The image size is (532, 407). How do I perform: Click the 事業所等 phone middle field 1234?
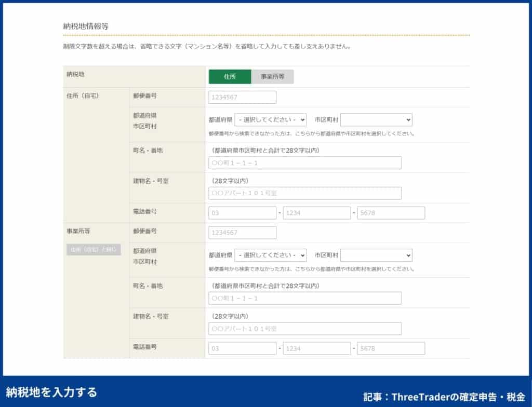coord(316,348)
